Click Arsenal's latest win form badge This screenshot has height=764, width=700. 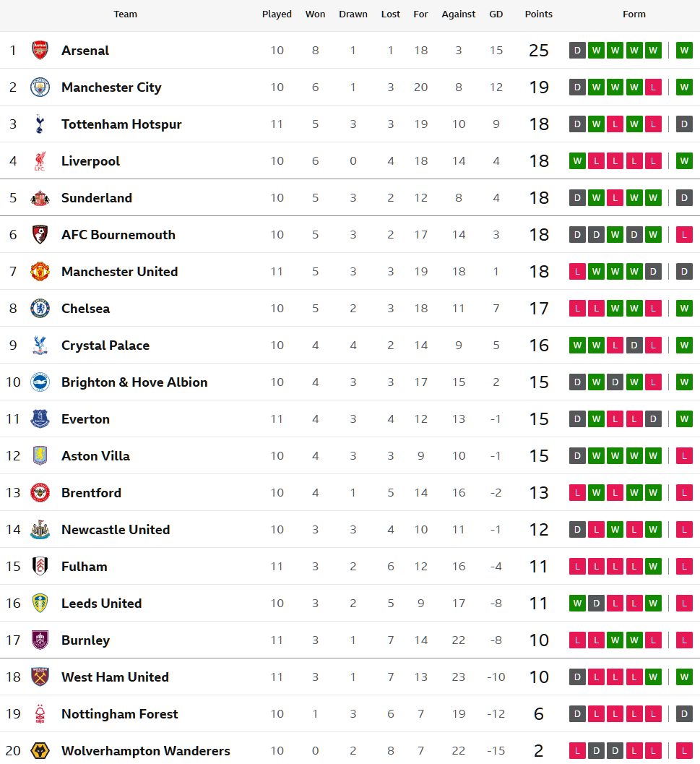tap(684, 51)
